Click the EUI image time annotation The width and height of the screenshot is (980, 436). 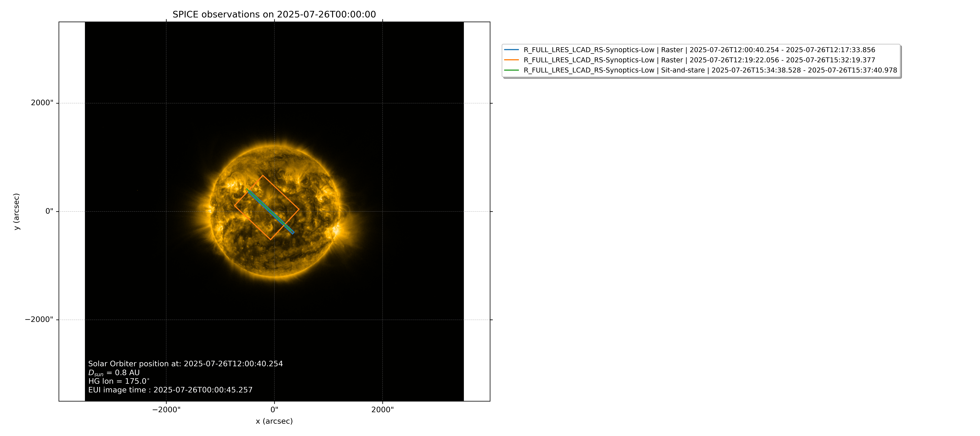pyautogui.click(x=170, y=390)
